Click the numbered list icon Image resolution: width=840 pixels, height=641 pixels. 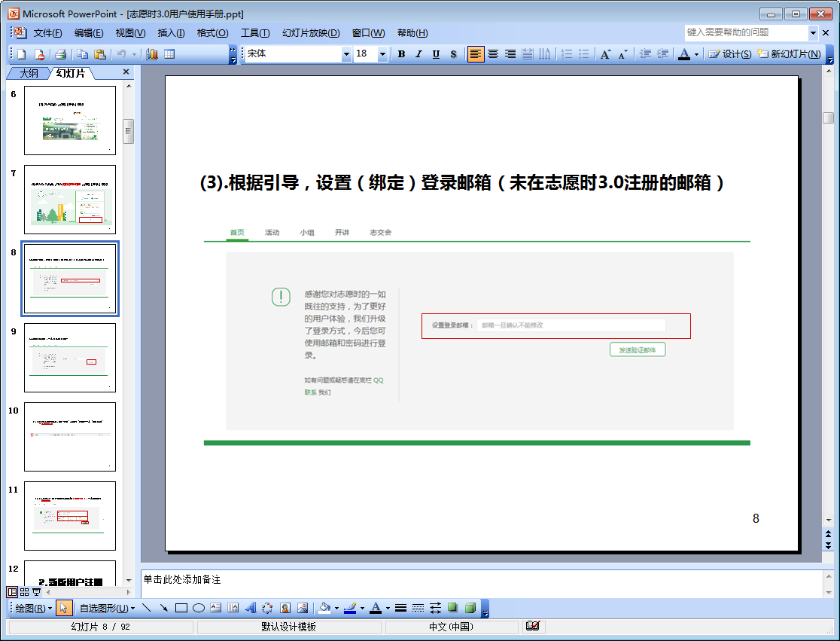point(567,54)
